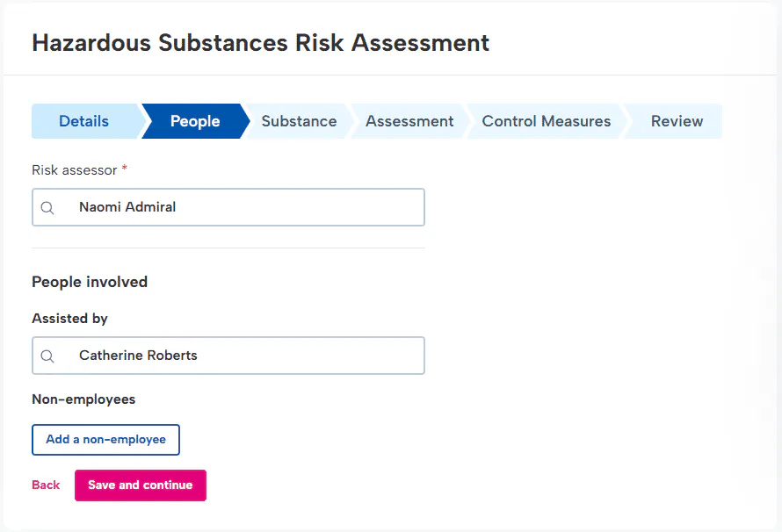782x532 pixels.
Task: Click the People involved section heading
Action: pos(90,282)
